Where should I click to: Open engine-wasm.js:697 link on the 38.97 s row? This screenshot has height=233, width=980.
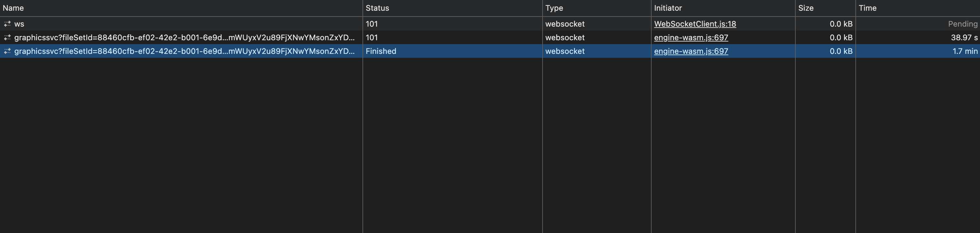click(x=691, y=38)
